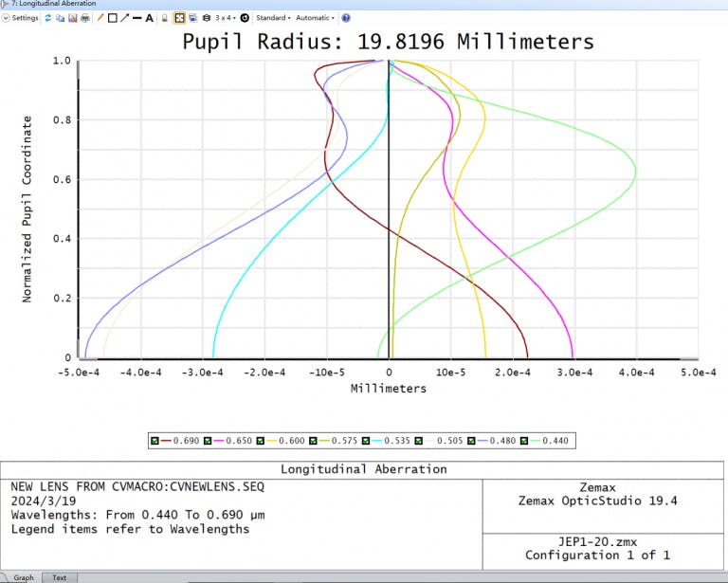Screen dimensions: 728x583
Task: Switch to the Graph tab
Action: 23,577
